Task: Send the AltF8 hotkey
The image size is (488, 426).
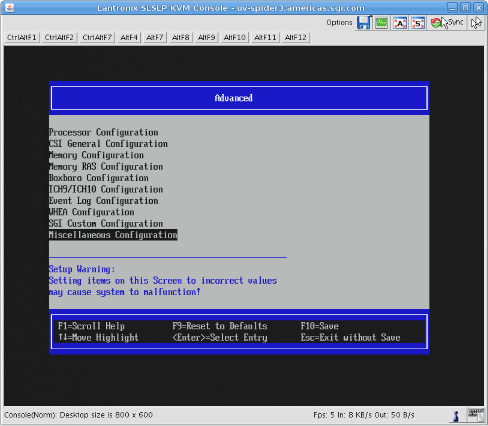Action: pyautogui.click(x=180, y=37)
